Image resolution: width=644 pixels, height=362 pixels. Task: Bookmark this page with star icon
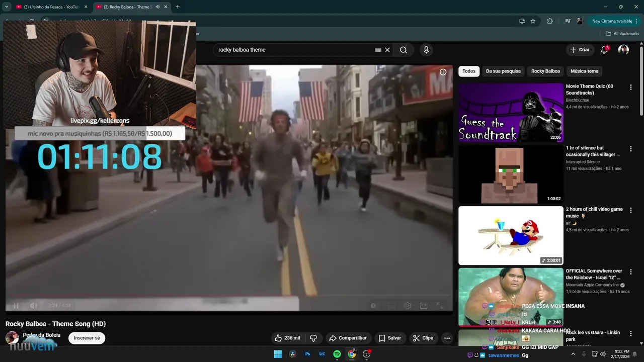[x=533, y=21]
